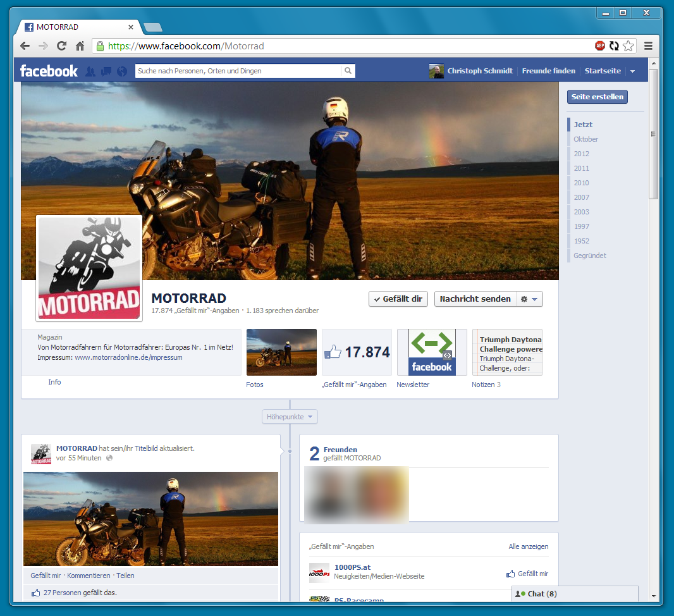
Task: Click the 'Nachricht senden' button
Action: tap(474, 299)
